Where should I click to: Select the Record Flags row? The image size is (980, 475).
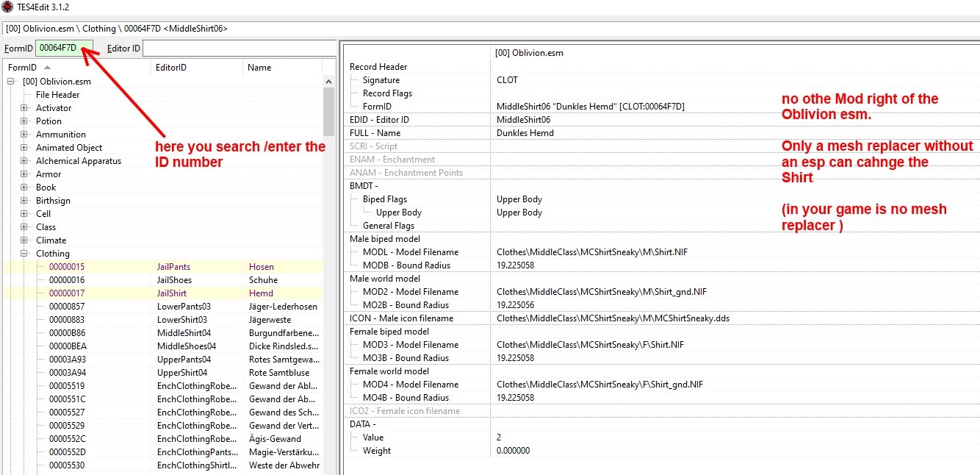tap(661, 93)
